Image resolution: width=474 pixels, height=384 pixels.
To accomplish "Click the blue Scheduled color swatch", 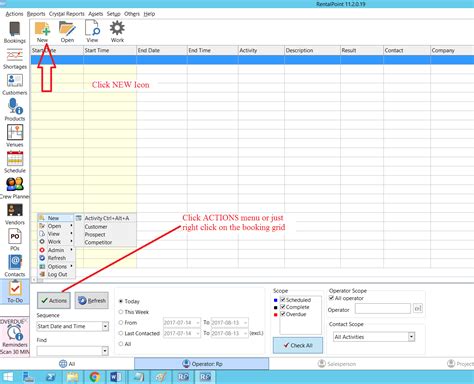I will pyautogui.click(x=275, y=300).
